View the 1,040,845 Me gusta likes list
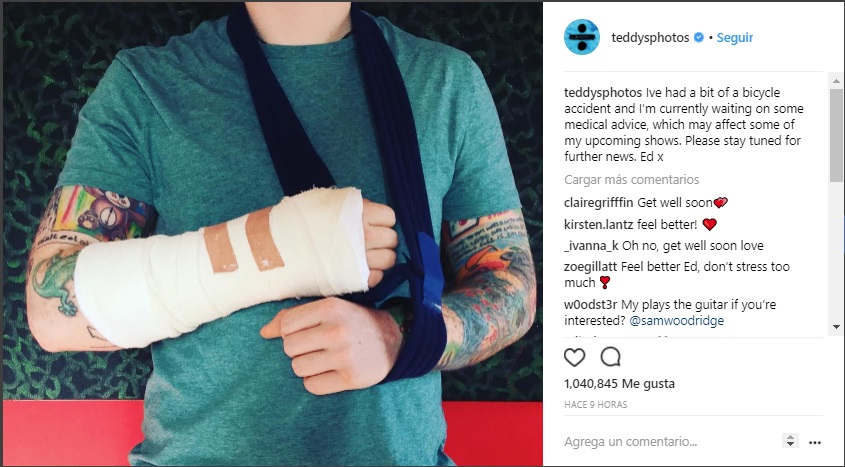 (619, 384)
